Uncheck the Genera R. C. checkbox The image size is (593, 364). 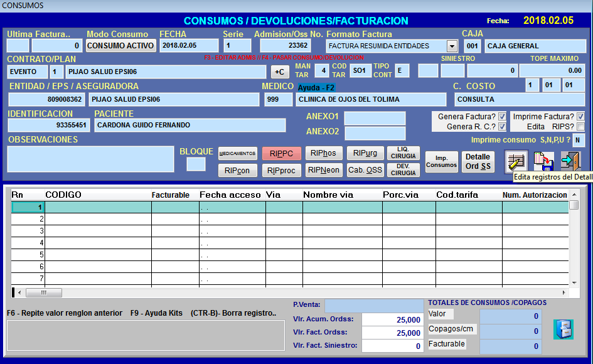pyautogui.click(x=502, y=127)
